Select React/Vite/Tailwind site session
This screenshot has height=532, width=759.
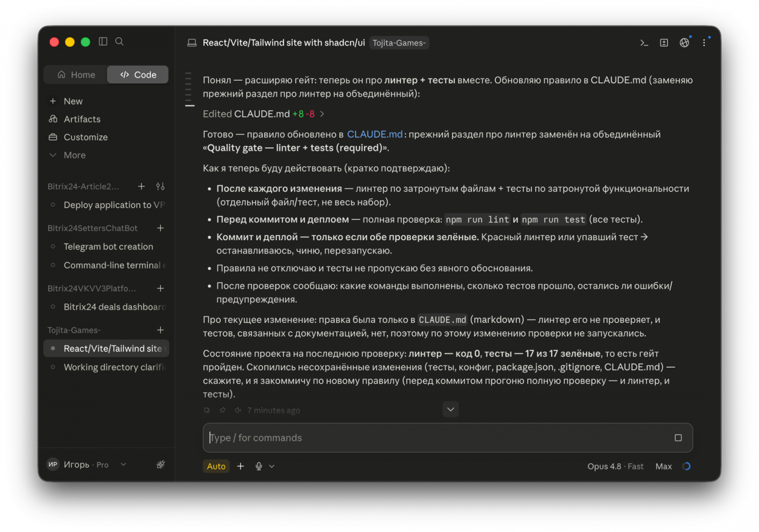[107, 349]
